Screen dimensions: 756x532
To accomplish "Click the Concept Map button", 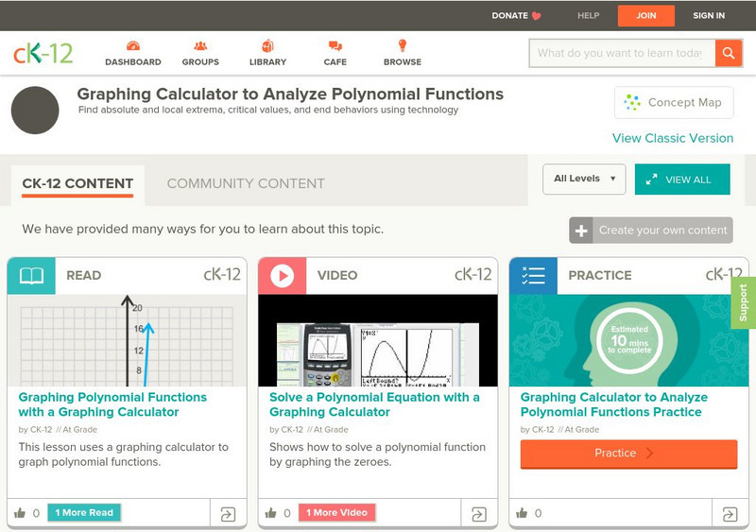I will 674,102.
